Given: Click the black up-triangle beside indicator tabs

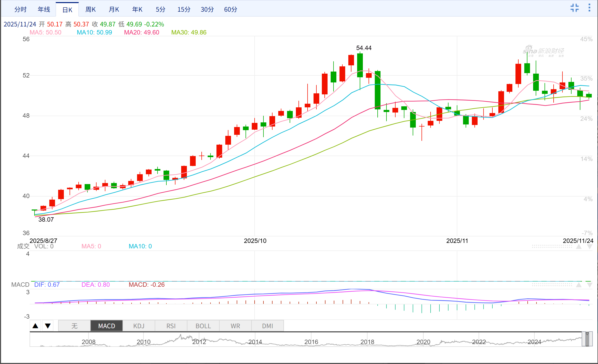Looking at the screenshot, I should pos(36,326).
